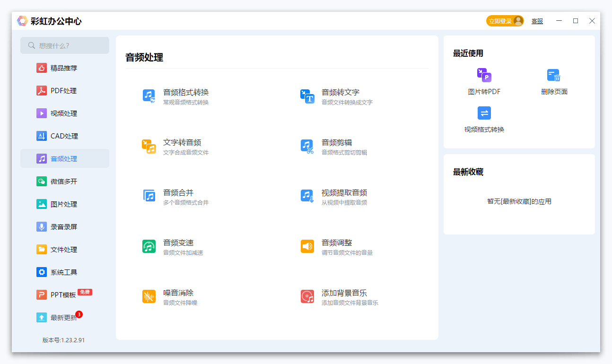This screenshot has width=612, height=364.
Task: Minimize the 彩虹办公中心 window
Action: [559, 21]
